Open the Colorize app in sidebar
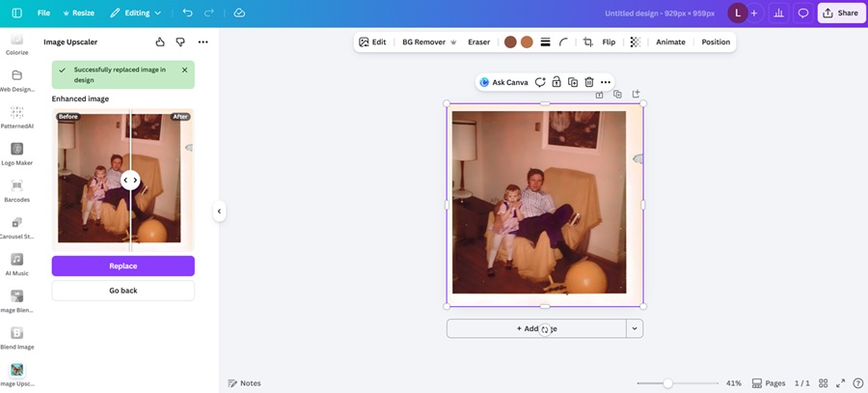868x393 pixels. pos(17,43)
